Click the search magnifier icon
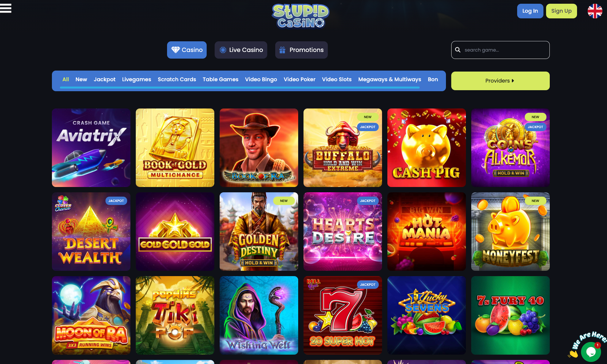Viewport: 607px width, 364px height. click(x=458, y=50)
